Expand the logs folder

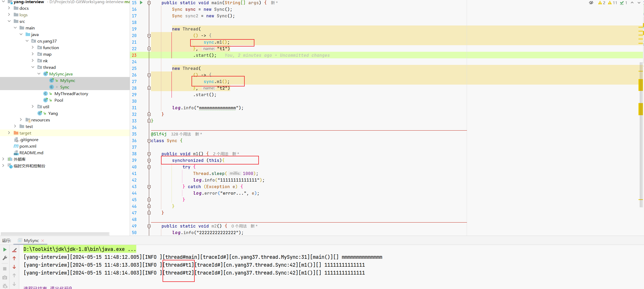9,15
